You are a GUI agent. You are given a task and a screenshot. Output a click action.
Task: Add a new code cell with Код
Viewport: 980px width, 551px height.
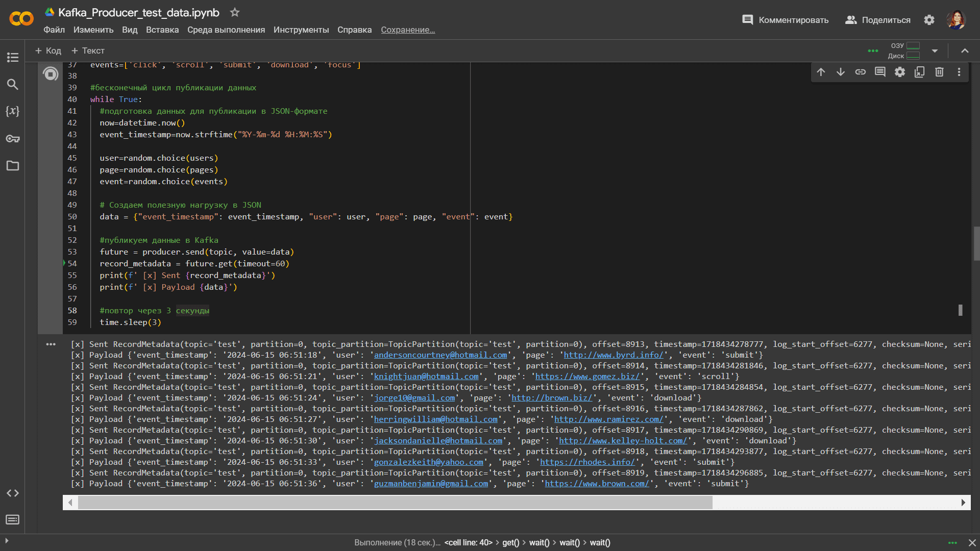pyautogui.click(x=48, y=51)
